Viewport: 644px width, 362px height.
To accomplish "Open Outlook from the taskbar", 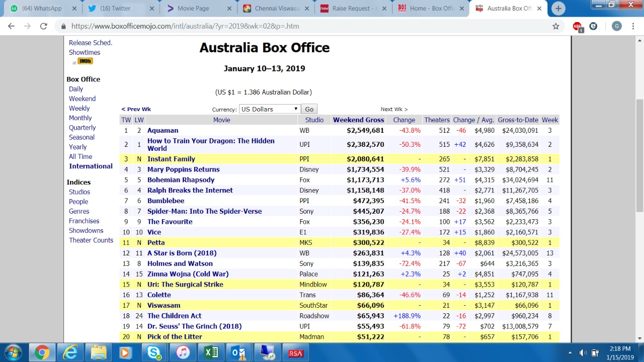I will tap(239, 352).
